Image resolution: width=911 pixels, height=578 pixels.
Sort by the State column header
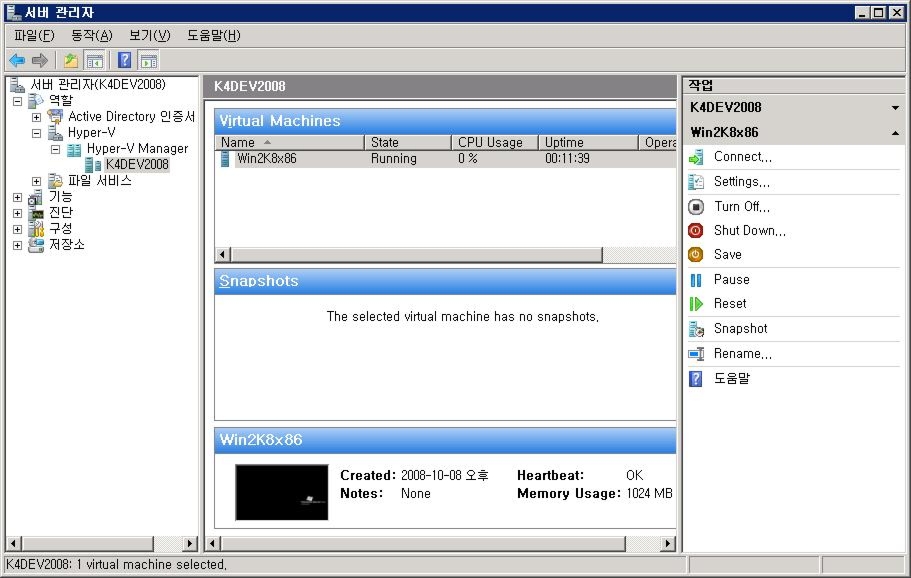408,142
